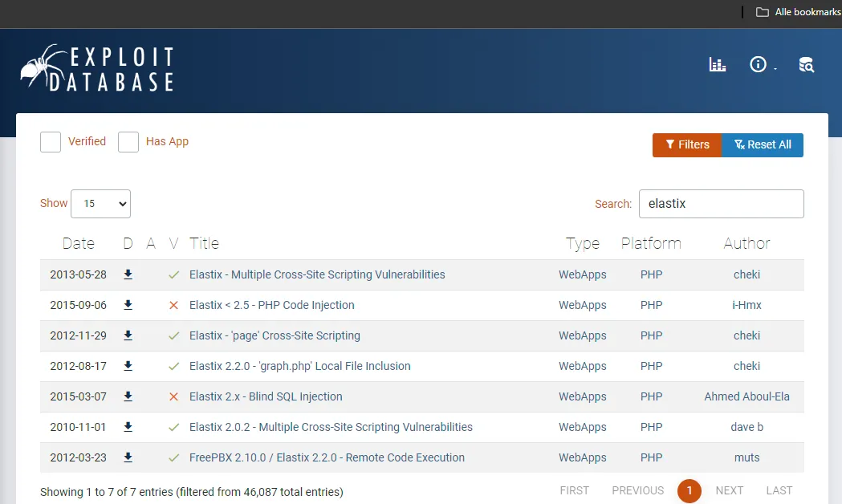This screenshot has width=842, height=504.
Task: Click the Exploit Database spider logo
Action: point(97,68)
